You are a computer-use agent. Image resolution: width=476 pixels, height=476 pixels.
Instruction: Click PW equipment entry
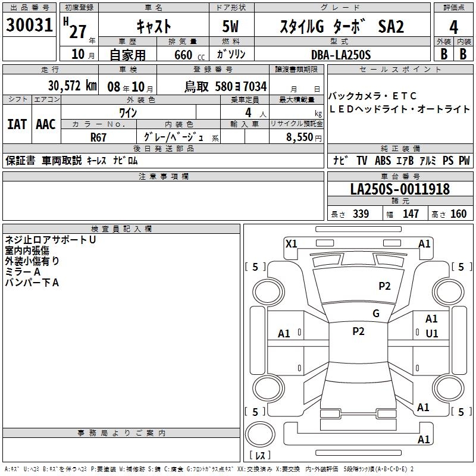click(464, 161)
